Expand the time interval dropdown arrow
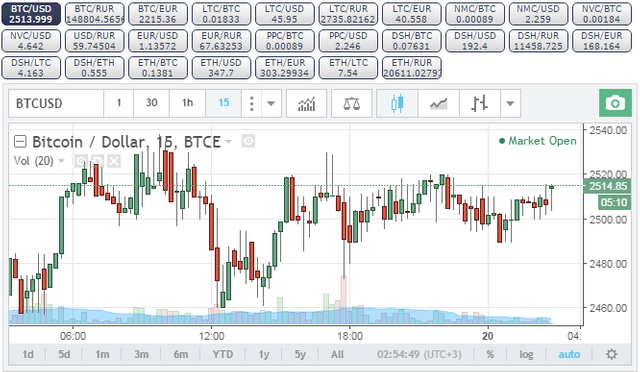This screenshot has width=640, height=372. (271, 103)
